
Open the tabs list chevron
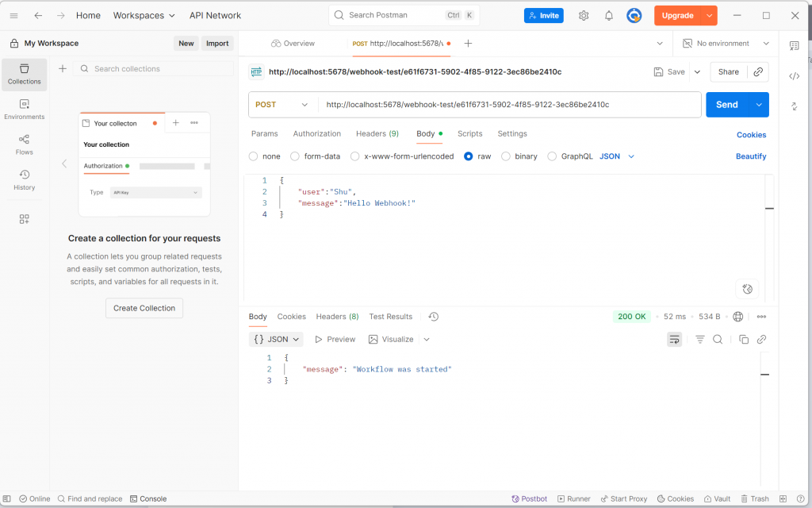(x=660, y=44)
